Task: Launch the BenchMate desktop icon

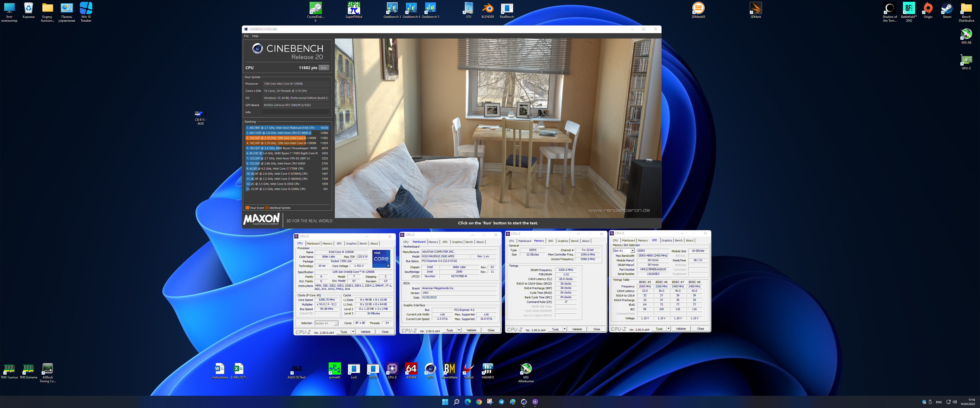Action: 449,371
